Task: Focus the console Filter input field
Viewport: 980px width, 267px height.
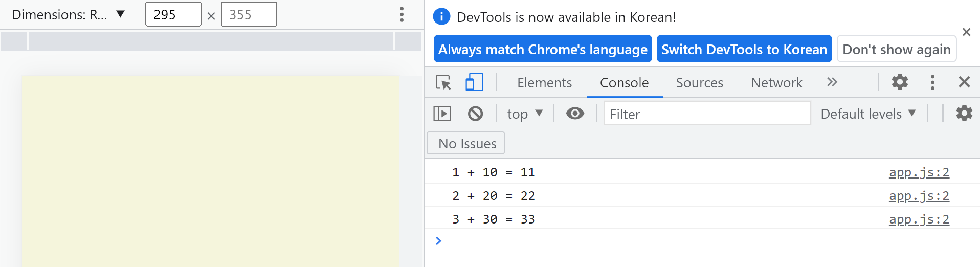Action: [x=707, y=114]
